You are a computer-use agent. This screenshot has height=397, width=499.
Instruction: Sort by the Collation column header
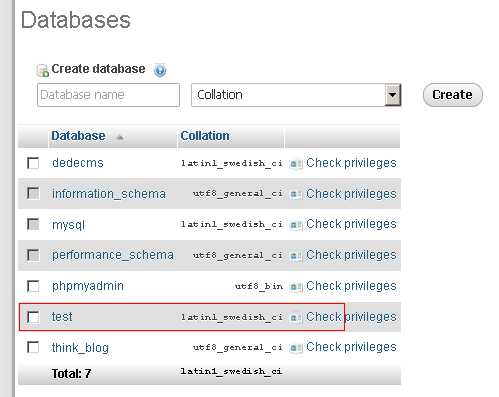click(205, 136)
